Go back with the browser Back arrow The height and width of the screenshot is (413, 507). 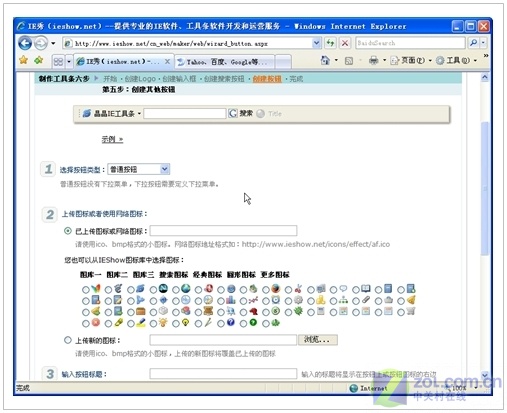click(x=25, y=43)
